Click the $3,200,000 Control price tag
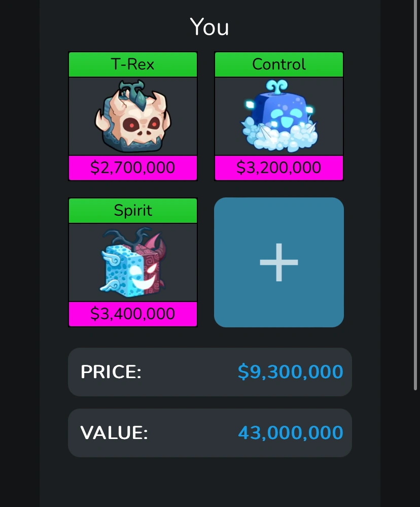420x507 pixels. click(x=279, y=168)
